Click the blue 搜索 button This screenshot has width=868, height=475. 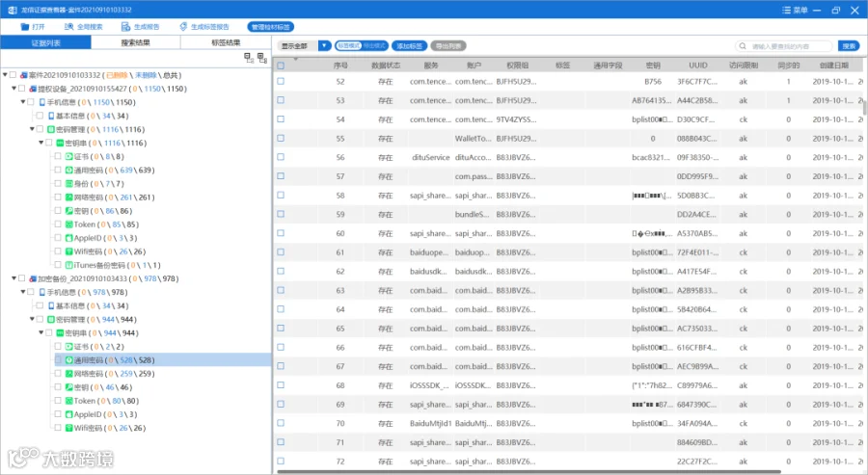click(849, 46)
